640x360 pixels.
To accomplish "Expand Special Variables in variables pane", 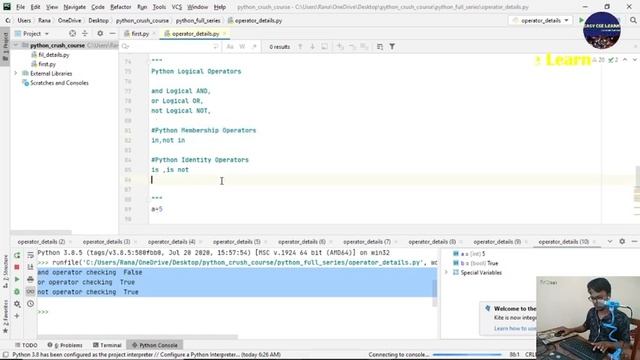I will [x=447, y=273].
